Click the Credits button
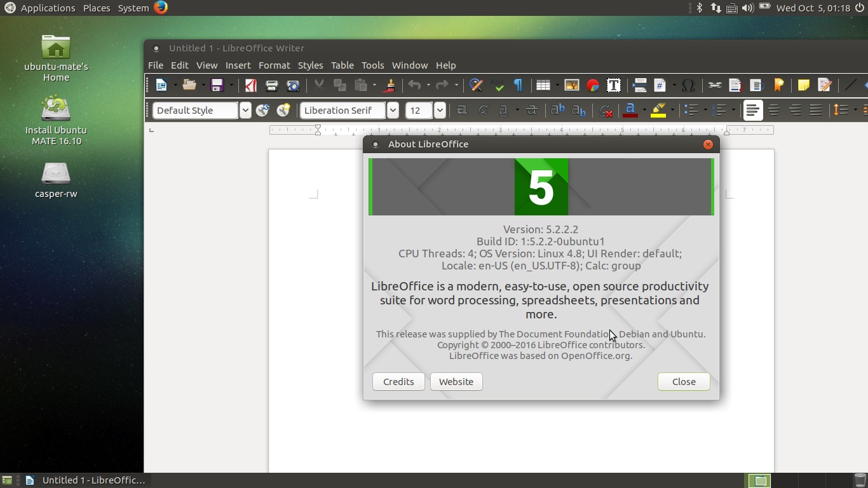The height and width of the screenshot is (488, 868). [398, 381]
